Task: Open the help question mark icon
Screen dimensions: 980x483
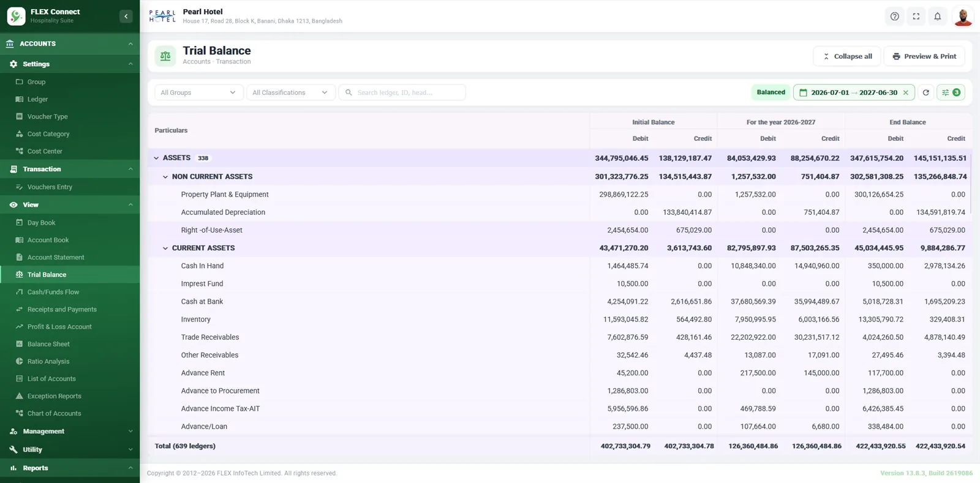Action: point(895,17)
